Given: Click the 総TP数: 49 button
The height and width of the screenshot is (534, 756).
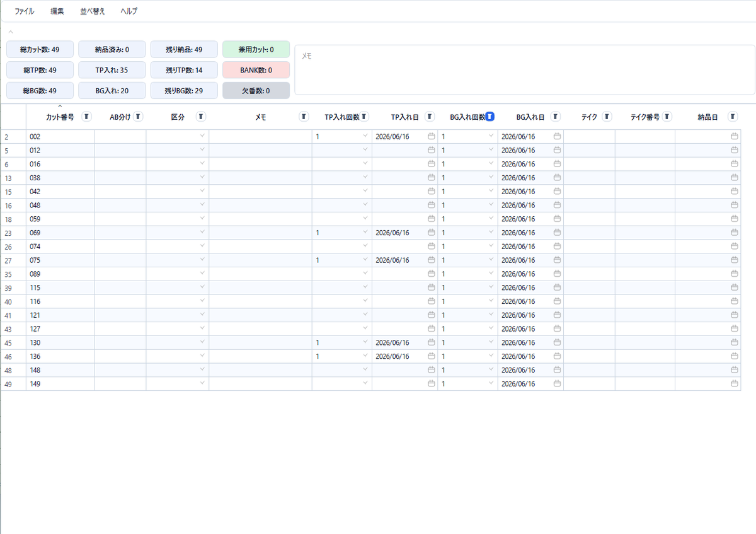Looking at the screenshot, I should (40, 70).
